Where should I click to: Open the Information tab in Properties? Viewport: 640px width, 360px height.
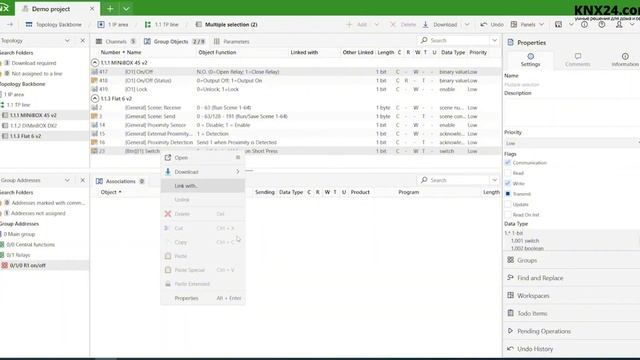625,60
